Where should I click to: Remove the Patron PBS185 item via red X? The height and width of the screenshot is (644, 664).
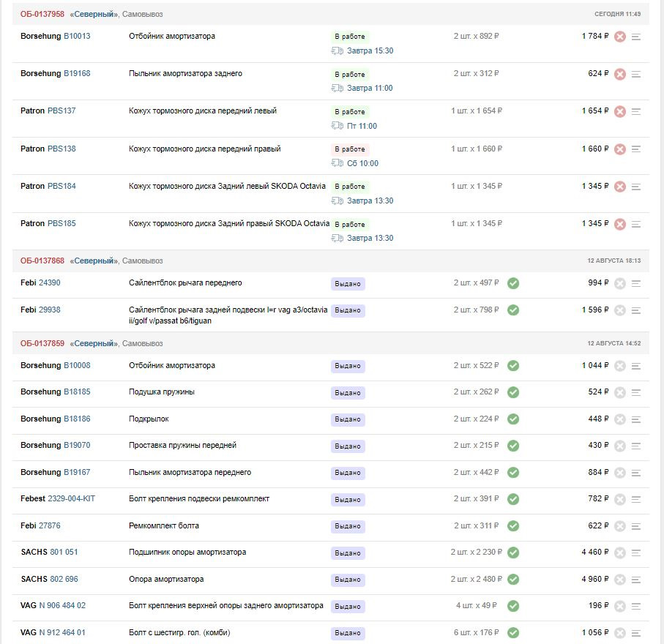click(620, 224)
